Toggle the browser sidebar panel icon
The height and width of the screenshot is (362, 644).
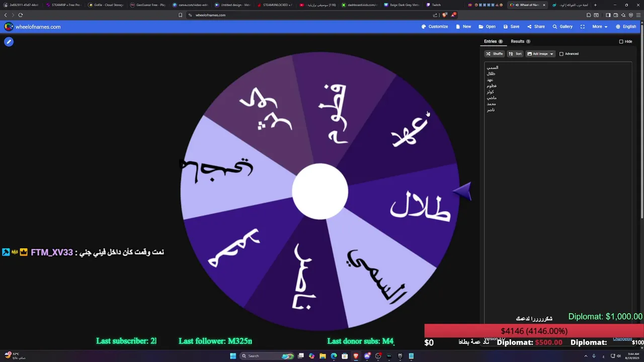tap(608, 15)
